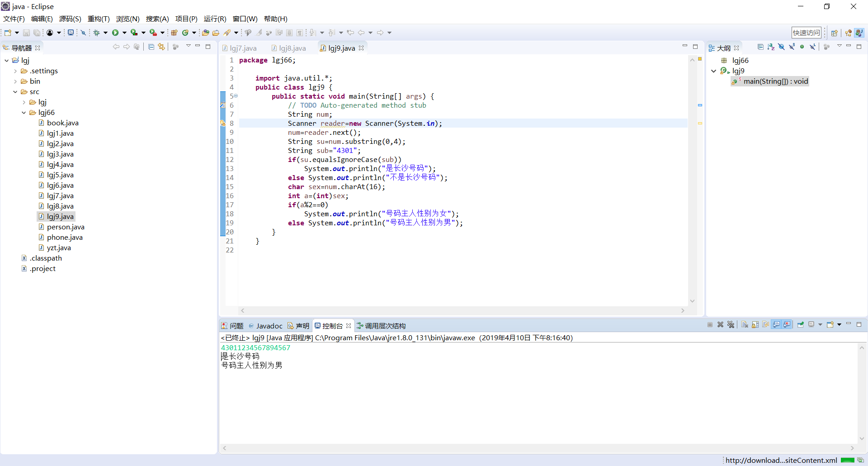This screenshot has width=868, height=466.
Task: Click the New Java Package icon
Action: (174, 33)
